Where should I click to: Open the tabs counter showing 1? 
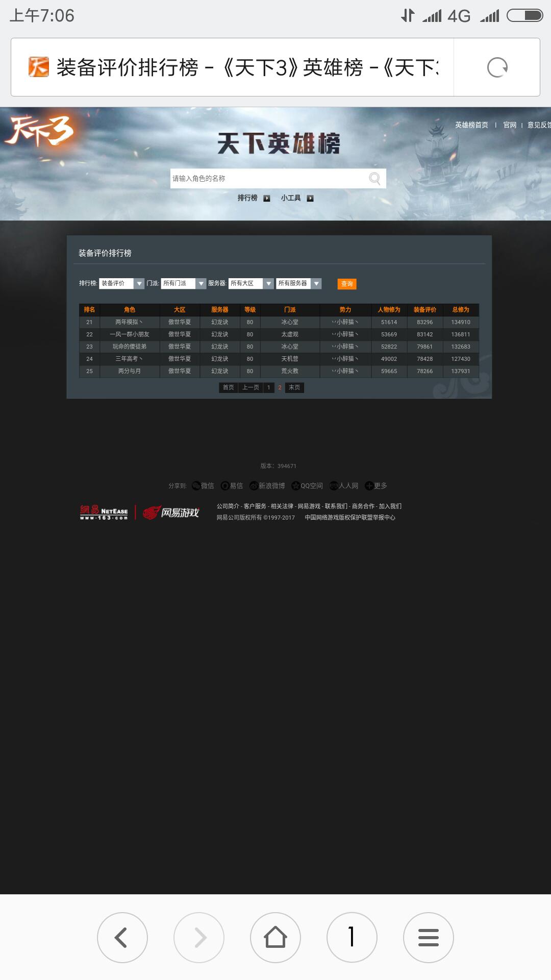(x=352, y=938)
